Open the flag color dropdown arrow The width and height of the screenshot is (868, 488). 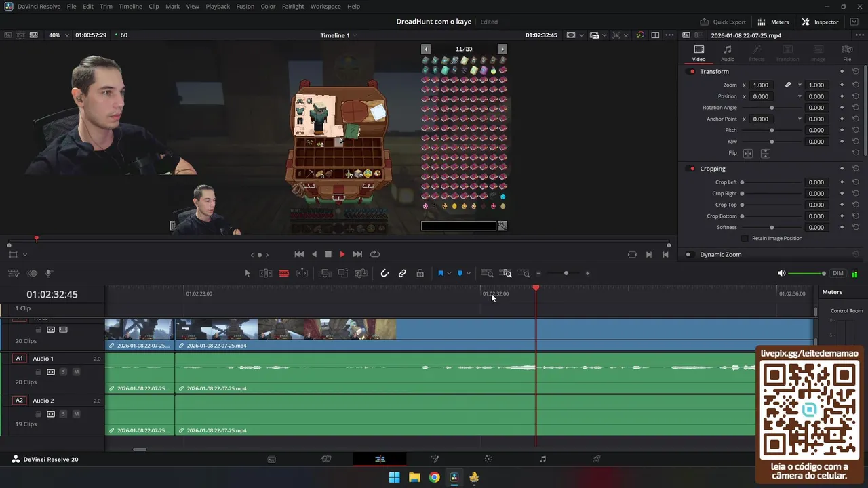coord(449,274)
